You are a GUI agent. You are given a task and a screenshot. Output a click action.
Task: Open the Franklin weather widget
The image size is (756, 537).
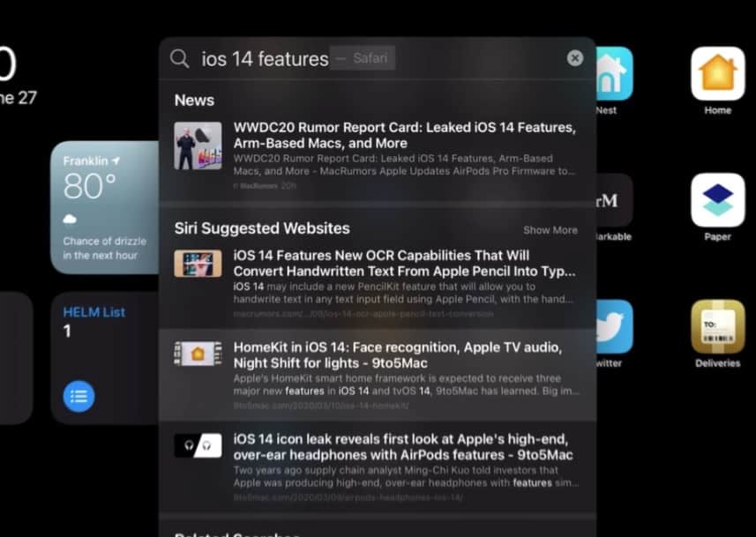tap(105, 207)
